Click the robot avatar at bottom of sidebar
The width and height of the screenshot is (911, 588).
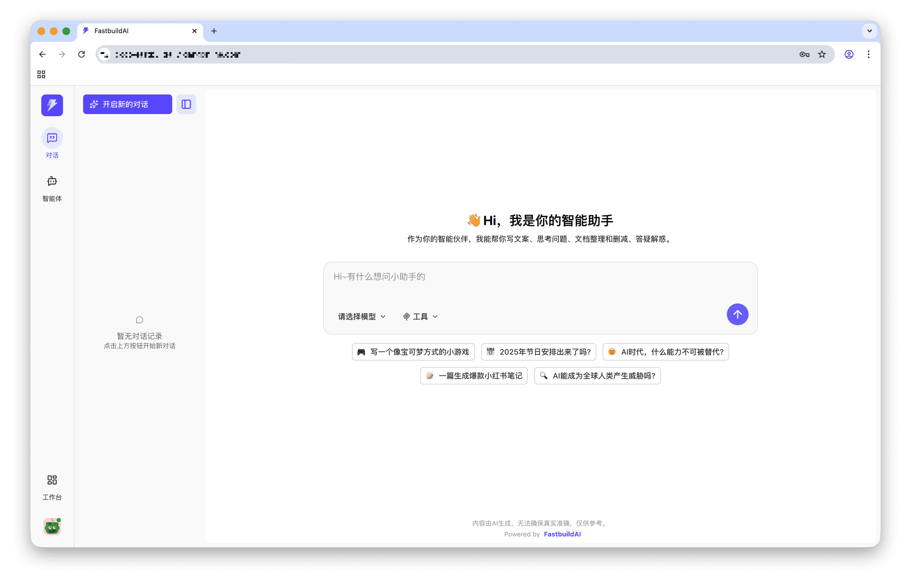tap(52, 527)
